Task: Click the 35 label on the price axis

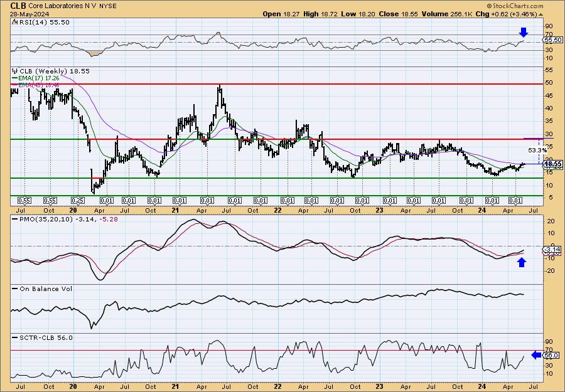Action: click(x=549, y=120)
